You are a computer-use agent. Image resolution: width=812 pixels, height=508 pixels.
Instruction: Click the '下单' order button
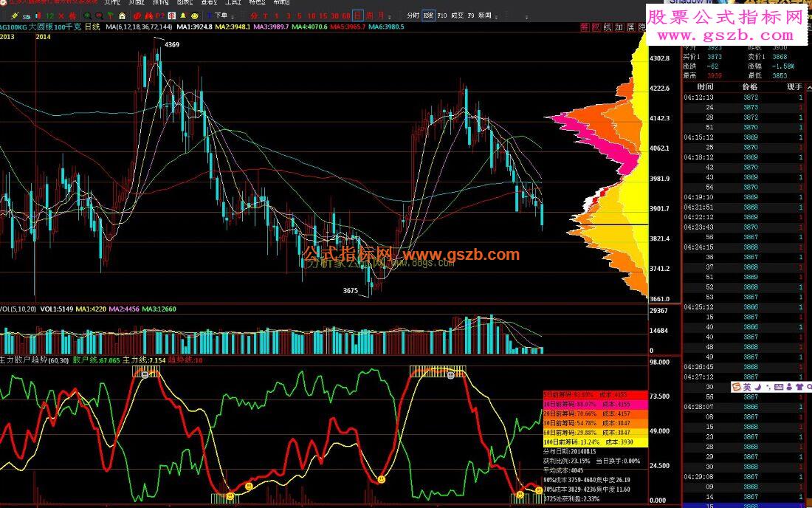[x=221, y=16]
